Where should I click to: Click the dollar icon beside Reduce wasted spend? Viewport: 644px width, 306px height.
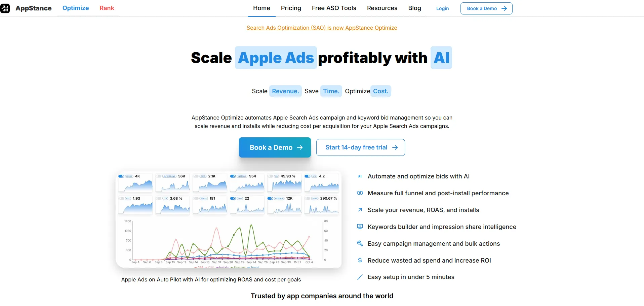(x=360, y=261)
